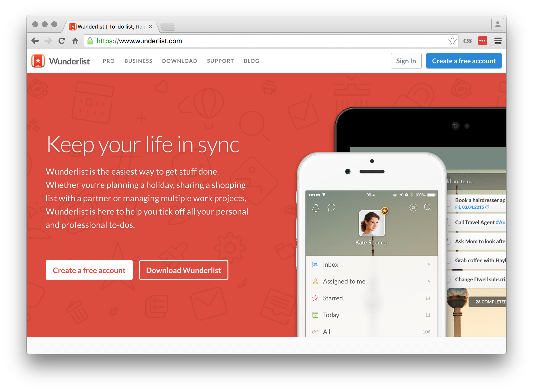Image resolution: width=533 pixels, height=392 pixels.
Task: Click the Wunderlist star logo
Action: (x=38, y=61)
